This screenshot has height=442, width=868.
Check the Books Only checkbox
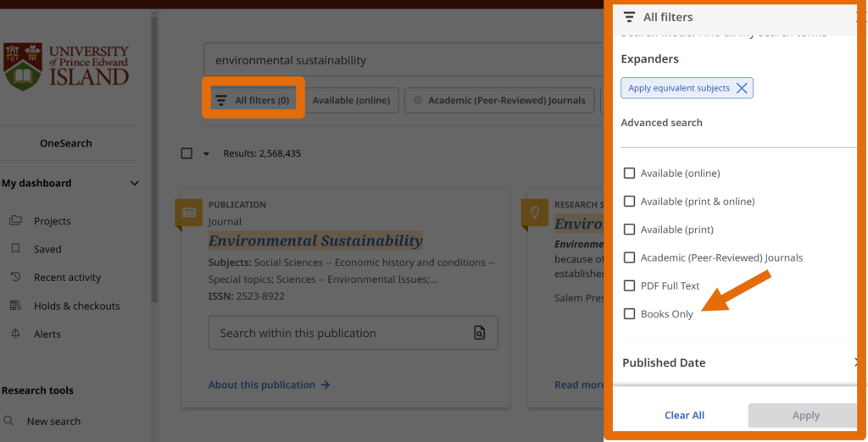(629, 313)
